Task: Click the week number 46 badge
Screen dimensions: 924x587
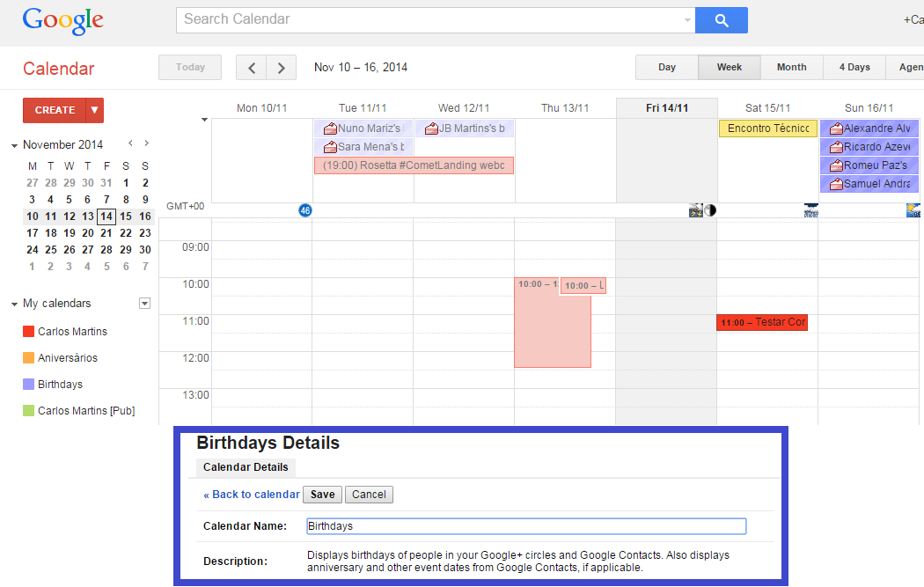Action: [304, 210]
